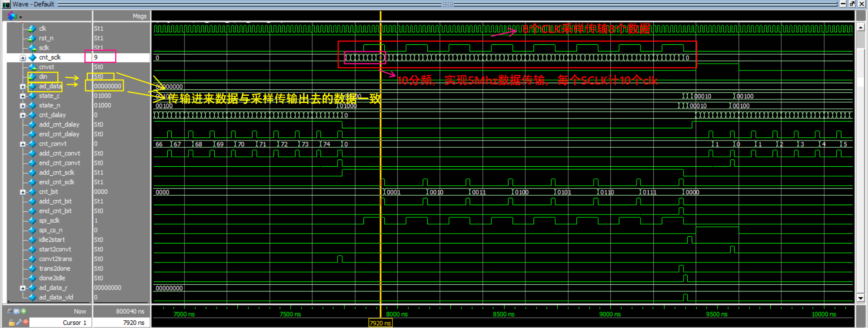Expand the cnt_dalay signal
Screen dimensions: 868x328
point(23,115)
